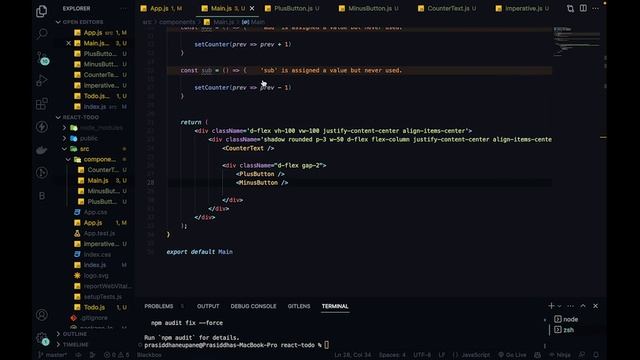Open the Manage gear icon
The width and height of the screenshot is (640, 360).
(42, 338)
